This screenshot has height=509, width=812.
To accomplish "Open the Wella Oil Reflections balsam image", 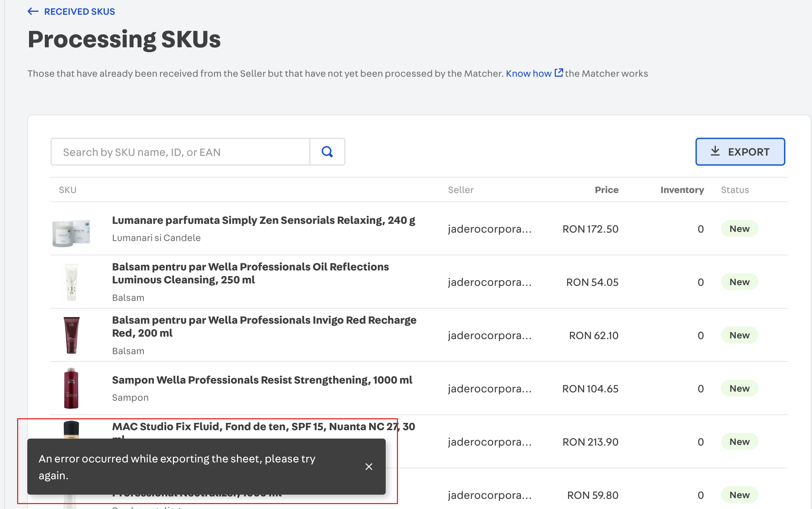I will (x=71, y=282).
